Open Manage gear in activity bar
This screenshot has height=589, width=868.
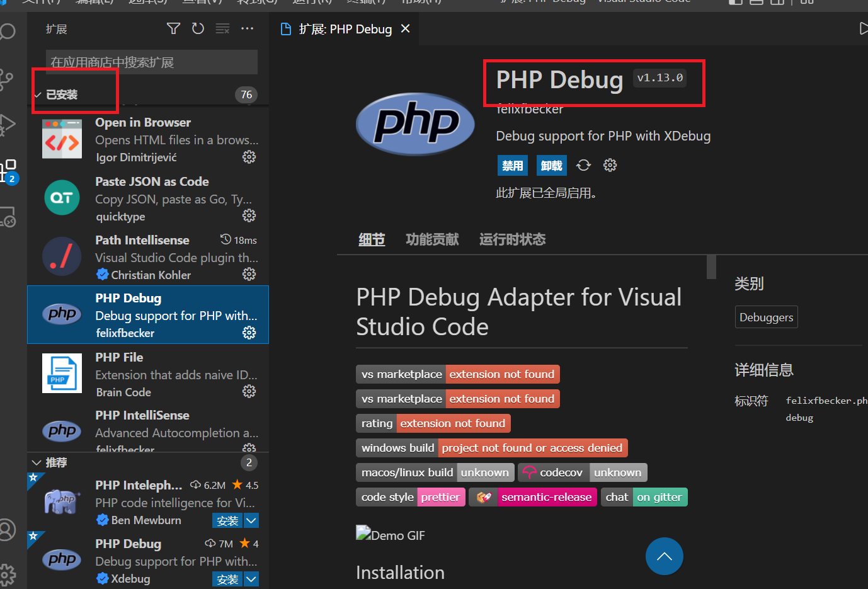pyautogui.click(x=6, y=575)
